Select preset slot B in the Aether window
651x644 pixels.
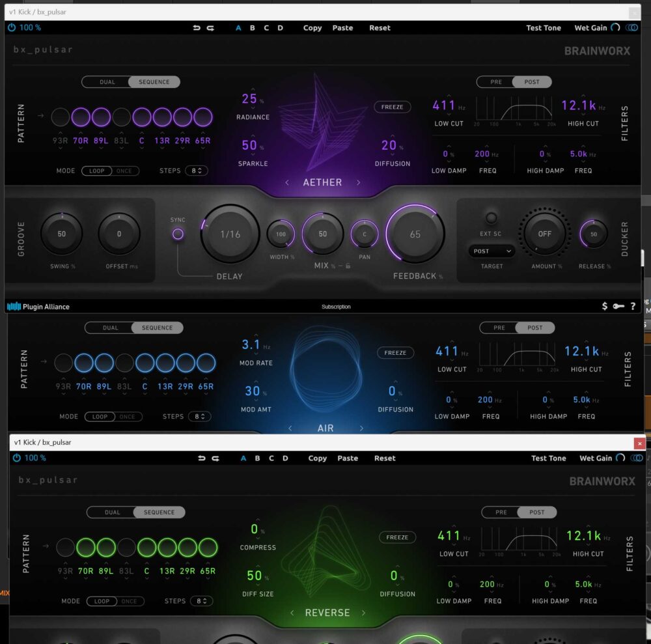pos(253,28)
